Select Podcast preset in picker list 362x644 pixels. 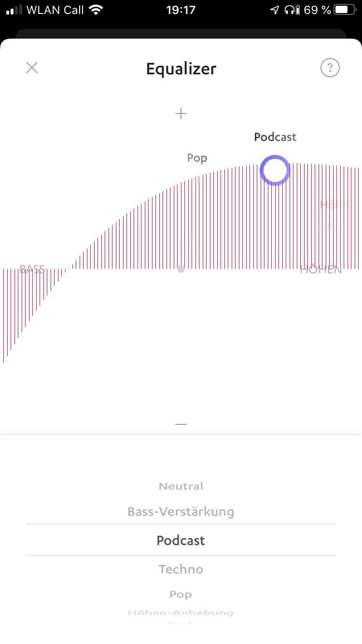tap(181, 540)
